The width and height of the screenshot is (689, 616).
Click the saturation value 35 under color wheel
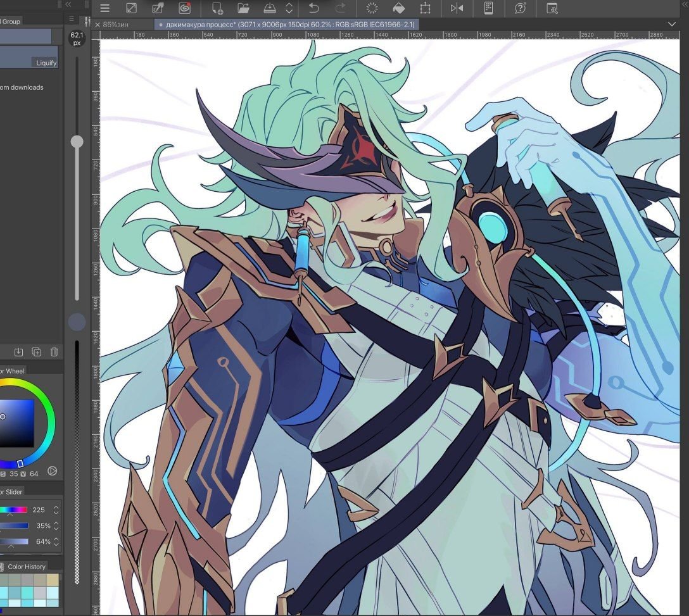point(14,474)
